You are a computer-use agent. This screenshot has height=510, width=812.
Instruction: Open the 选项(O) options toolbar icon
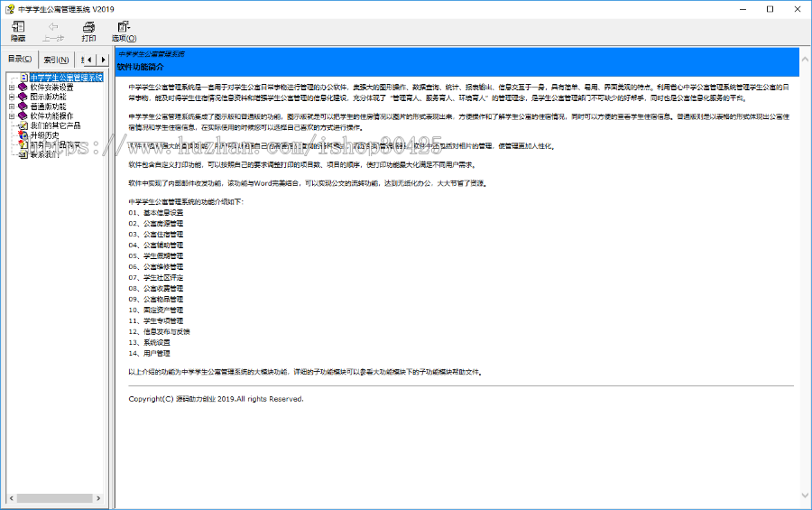tap(124, 27)
